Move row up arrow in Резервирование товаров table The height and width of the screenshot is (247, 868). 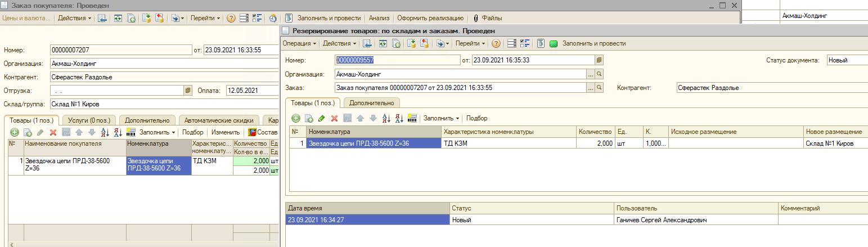pos(361,118)
